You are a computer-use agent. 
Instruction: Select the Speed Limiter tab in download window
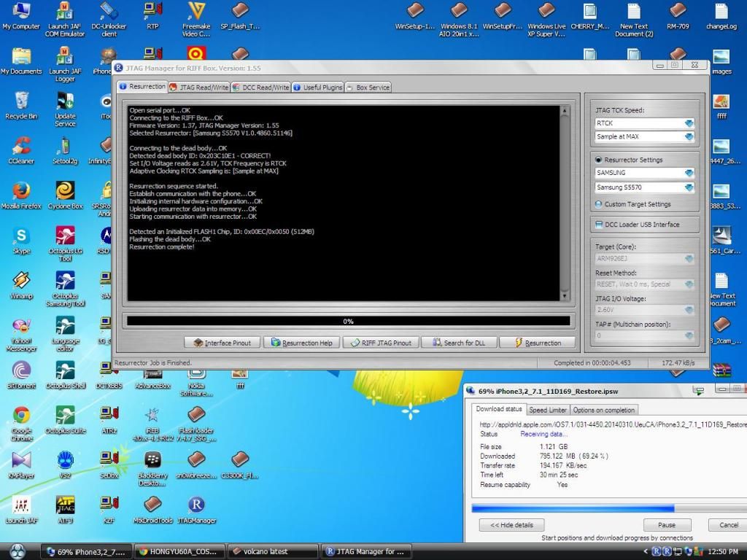click(548, 410)
